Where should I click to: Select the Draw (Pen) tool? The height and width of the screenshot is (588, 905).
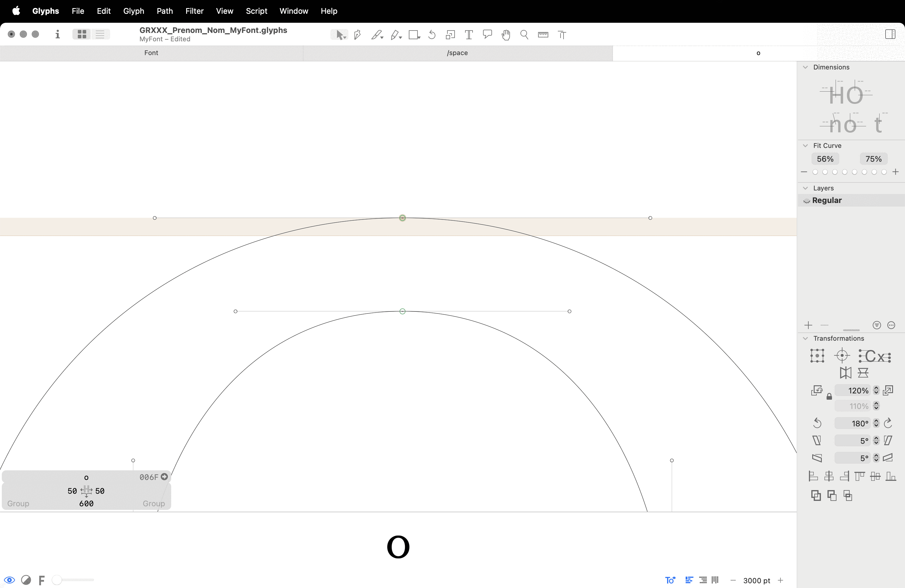[357, 35]
